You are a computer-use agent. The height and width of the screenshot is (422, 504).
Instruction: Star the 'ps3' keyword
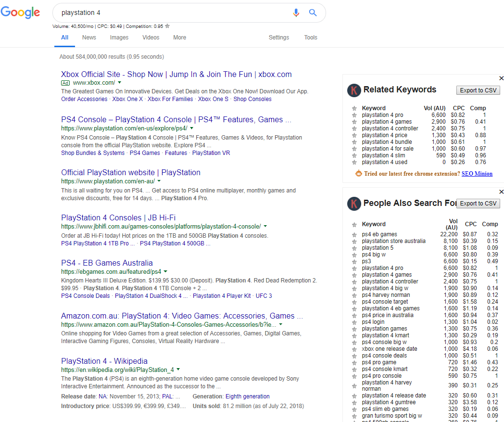pos(354,262)
